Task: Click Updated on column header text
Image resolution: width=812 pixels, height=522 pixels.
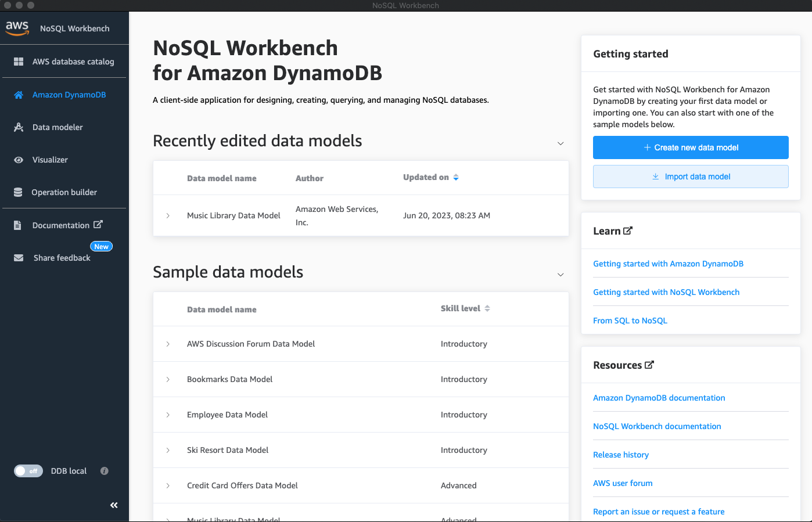Action: [x=426, y=177]
